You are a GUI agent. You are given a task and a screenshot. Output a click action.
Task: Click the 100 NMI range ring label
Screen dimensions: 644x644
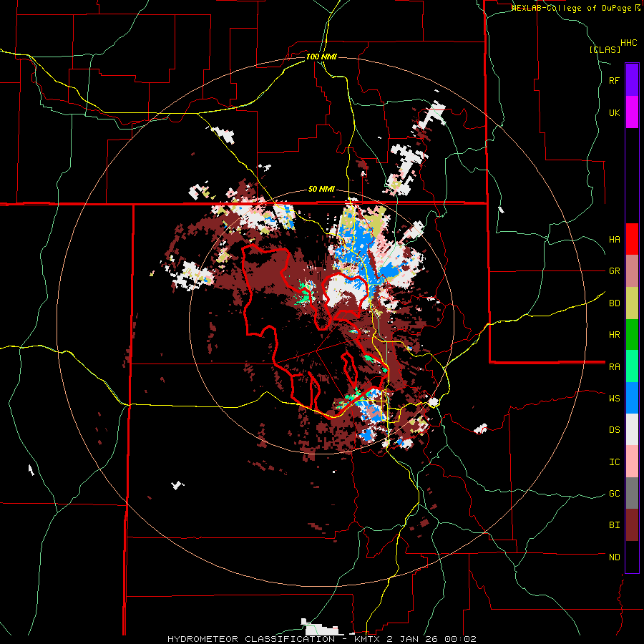point(321,57)
